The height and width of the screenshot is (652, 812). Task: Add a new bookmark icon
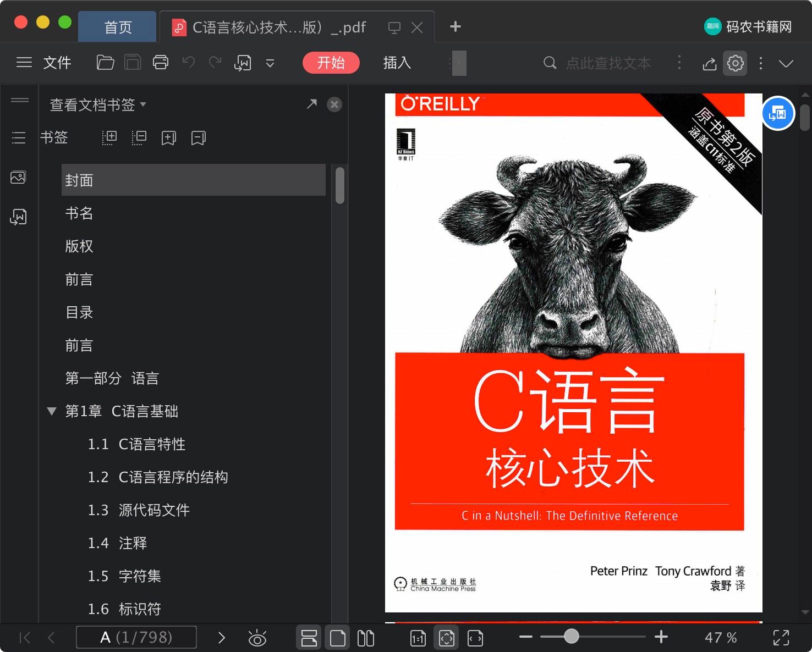(x=169, y=137)
